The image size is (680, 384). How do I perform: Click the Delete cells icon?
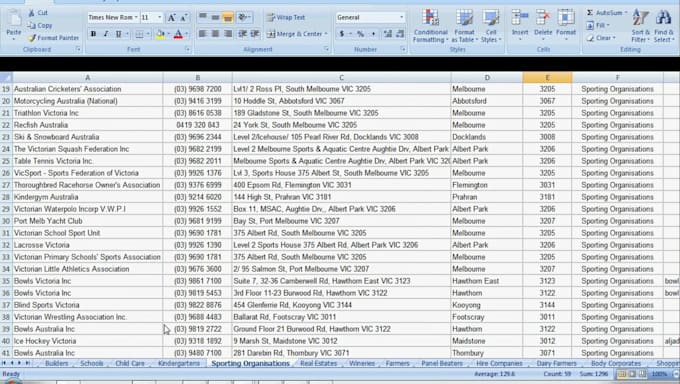[543, 18]
